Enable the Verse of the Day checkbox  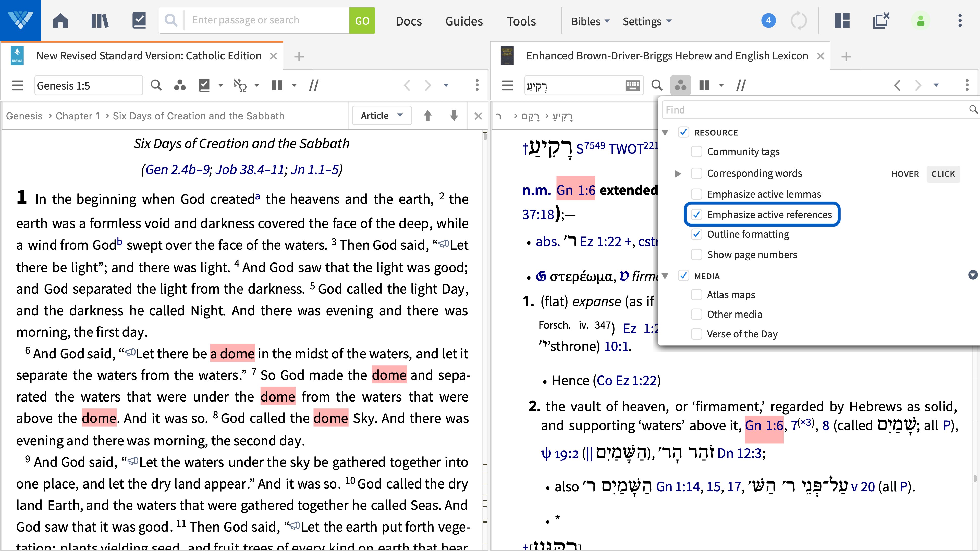pyautogui.click(x=696, y=334)
